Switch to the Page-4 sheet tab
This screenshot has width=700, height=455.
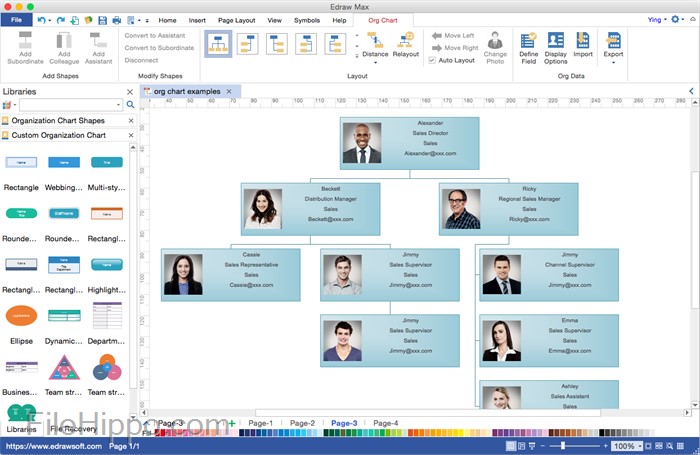pyautogui.click(x=385, y=424)
